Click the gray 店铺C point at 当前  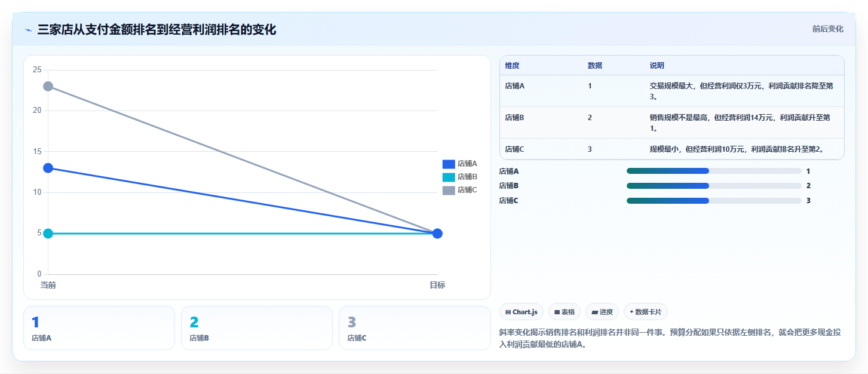tap(48, 87)
